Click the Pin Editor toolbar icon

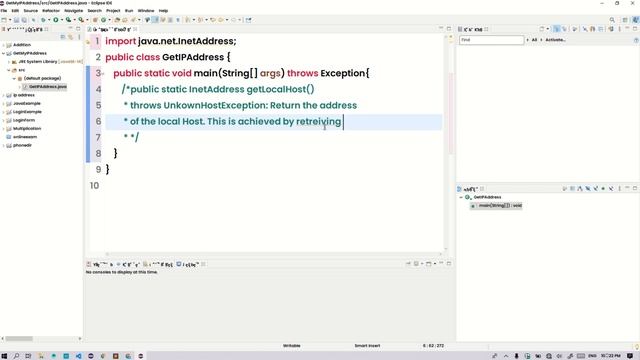[248, 20]
